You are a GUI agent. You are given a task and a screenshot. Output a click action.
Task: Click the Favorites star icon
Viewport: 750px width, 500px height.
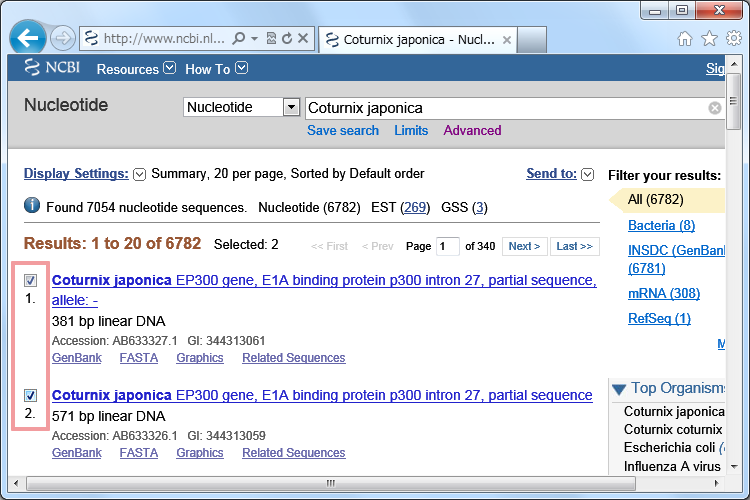pos(709,39)
